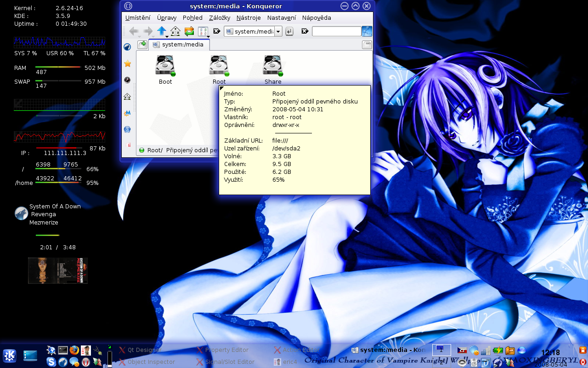
Task: Open the Up button history dropdown arrow
Action: tap(167, 36)
